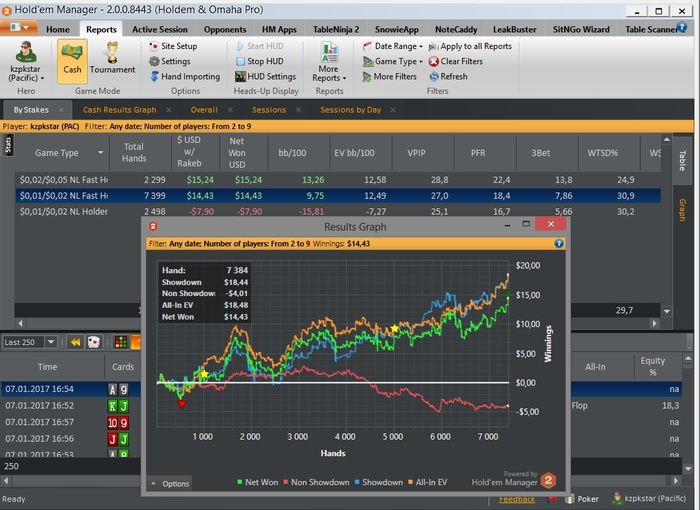Screen dimensions: 700x510
Task: Click the Start HUD button
Action: pyautogui.click(x=260, y=46)
